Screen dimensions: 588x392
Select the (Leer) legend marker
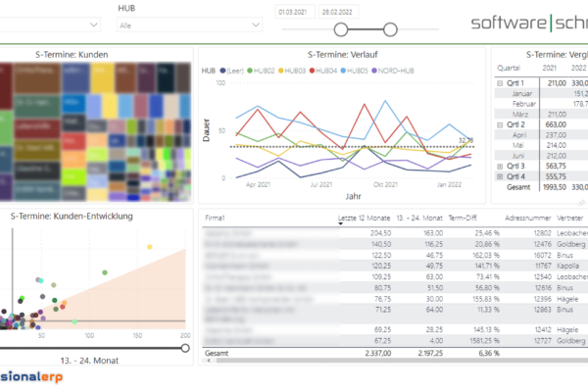pos(222,71)
